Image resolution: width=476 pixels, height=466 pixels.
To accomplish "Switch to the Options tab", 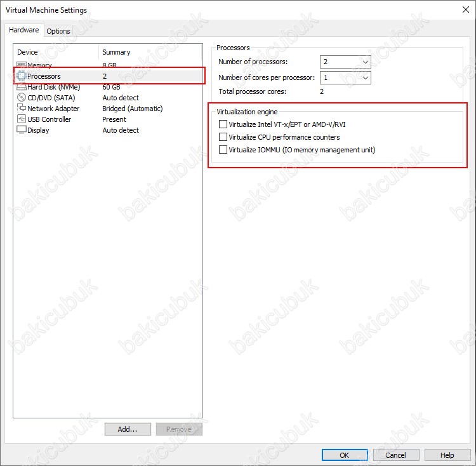I will point(58,31).
